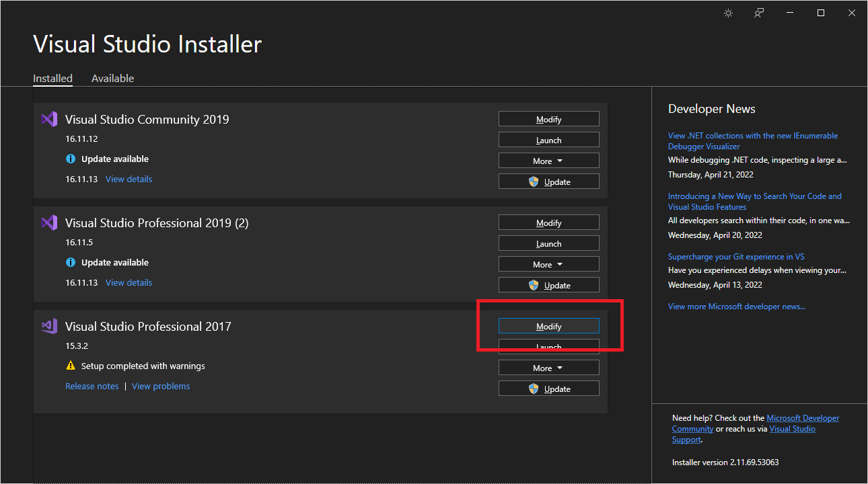
Task: Open the More dropdown for Professional 2019
Action: [x=548, y=264]
